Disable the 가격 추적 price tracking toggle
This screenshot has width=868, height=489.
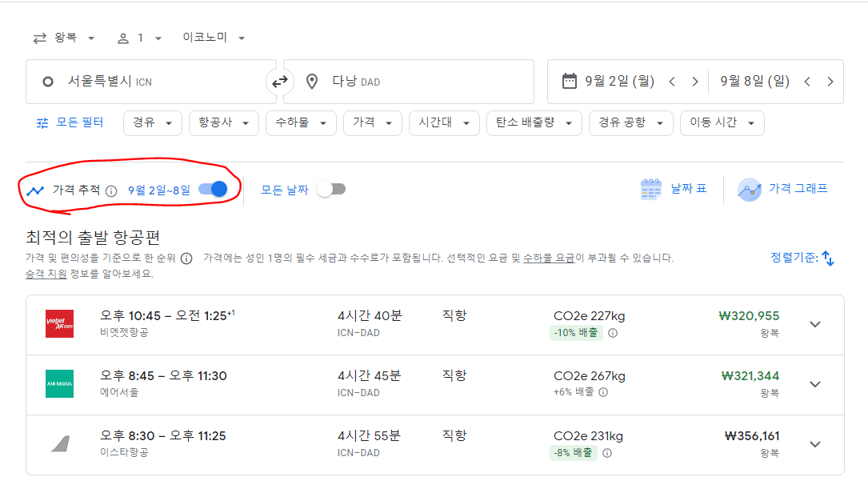click(212, 189)
